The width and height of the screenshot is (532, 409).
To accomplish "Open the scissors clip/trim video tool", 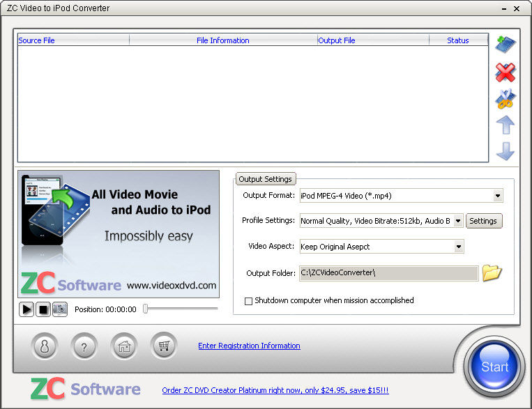I will 506,99.
